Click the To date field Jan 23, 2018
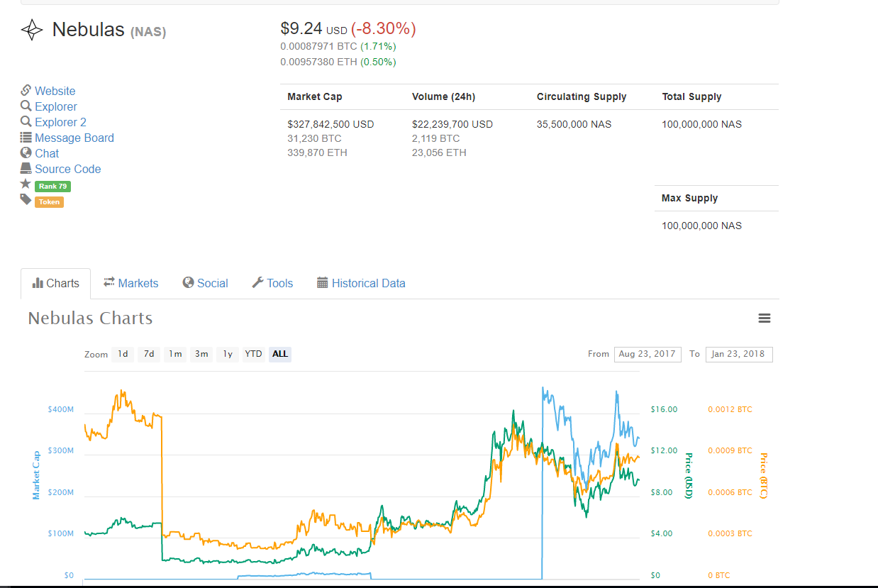Screen dimensions: 878x588 coord(739,354)
